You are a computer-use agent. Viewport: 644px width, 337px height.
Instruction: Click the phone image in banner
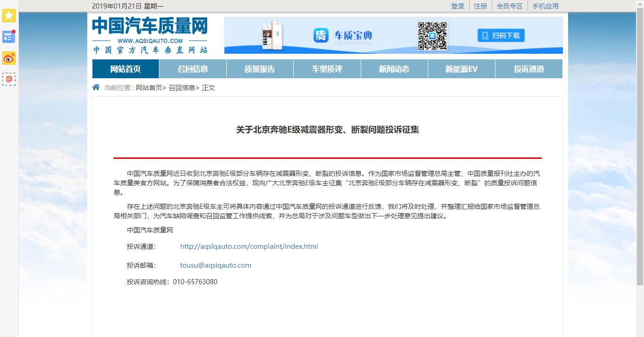point(272,35)
